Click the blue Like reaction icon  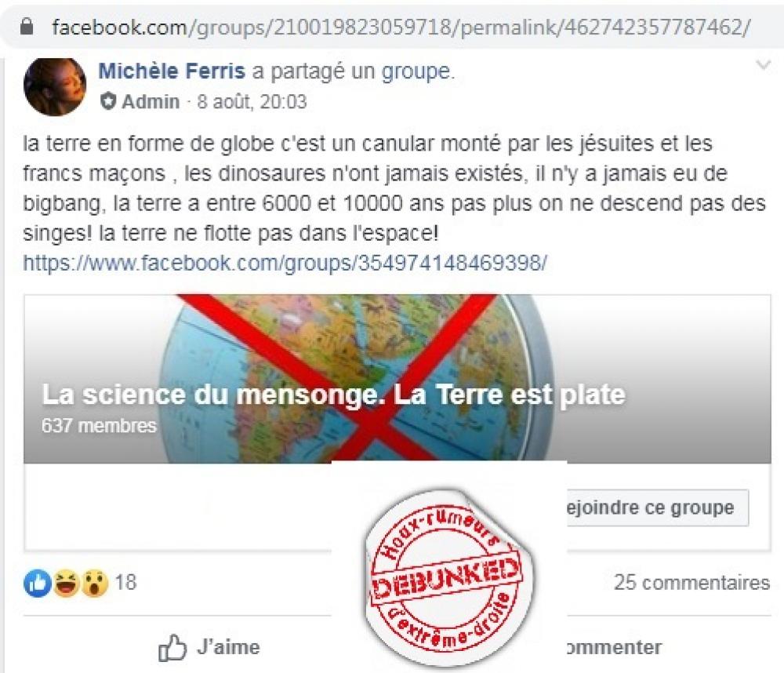38,584
